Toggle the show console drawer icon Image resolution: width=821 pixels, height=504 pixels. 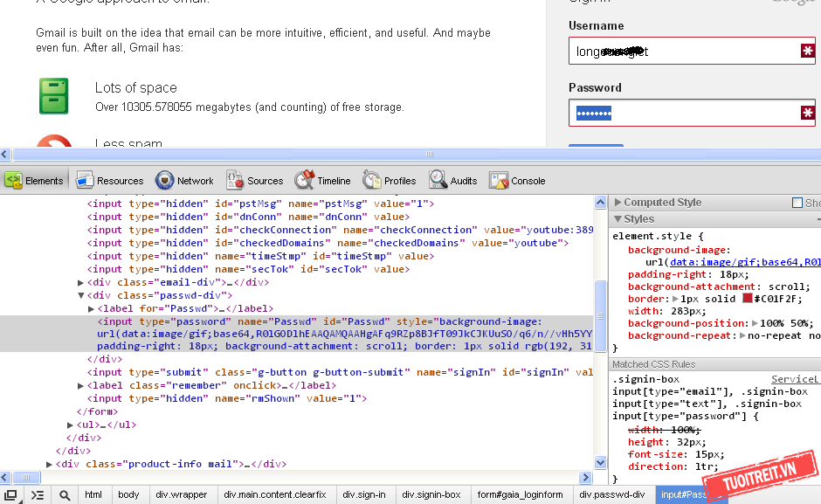tap(38, 494)
